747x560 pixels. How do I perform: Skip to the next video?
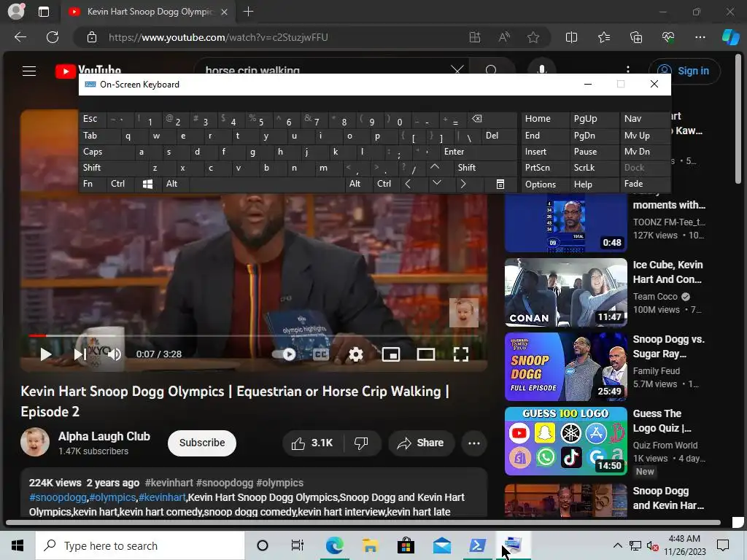(80, 354)
